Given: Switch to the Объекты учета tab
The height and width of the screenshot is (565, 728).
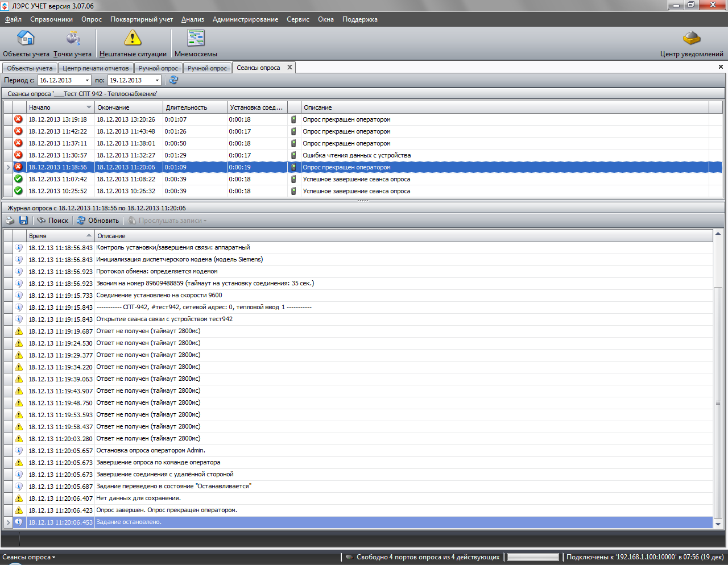Looking at the screenshot, I should (x=30, y=68).
